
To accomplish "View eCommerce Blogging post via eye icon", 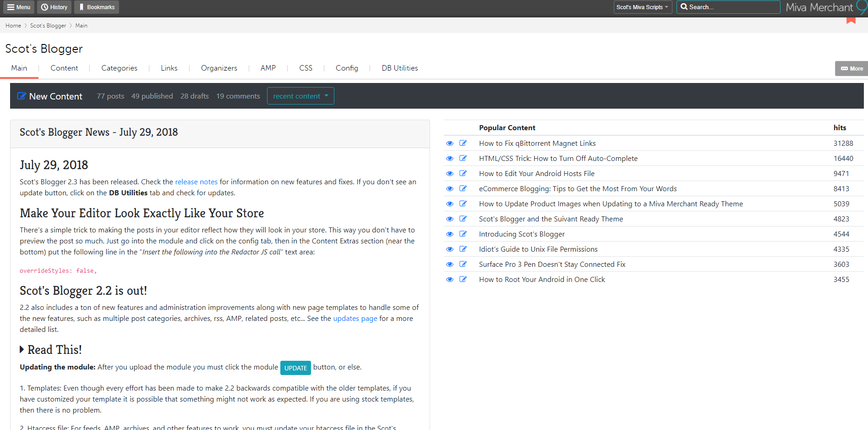I will (x=450, y=189).
